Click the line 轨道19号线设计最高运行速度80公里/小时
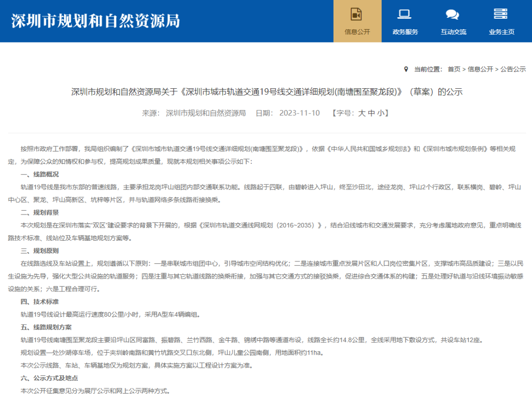 pyautogui.click(x=111, y=315)
